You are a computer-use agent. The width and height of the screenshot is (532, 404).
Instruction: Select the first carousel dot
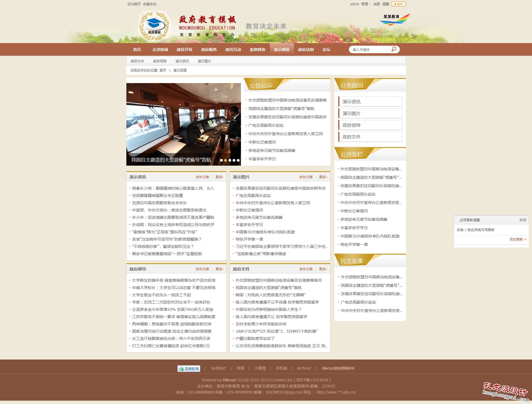point(221,160)
